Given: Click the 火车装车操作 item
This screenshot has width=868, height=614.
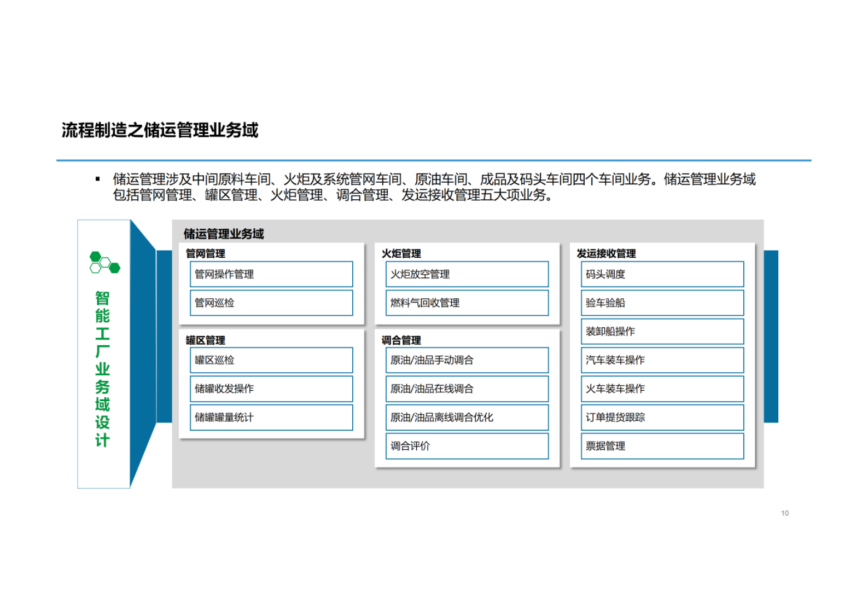Looking at the screenshot, I should [x=662, y=389].
